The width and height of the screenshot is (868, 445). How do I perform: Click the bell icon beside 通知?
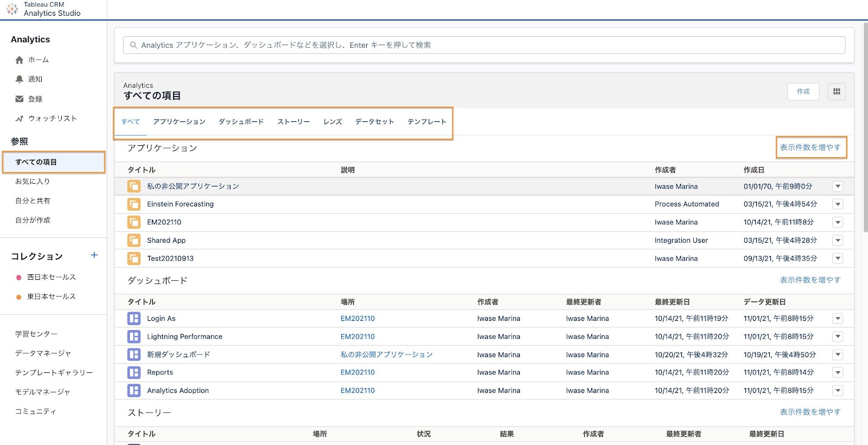point(20,79)
